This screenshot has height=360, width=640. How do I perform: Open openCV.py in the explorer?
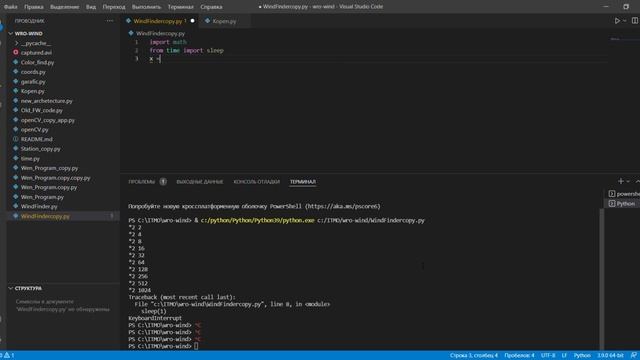tap(34, 129)
